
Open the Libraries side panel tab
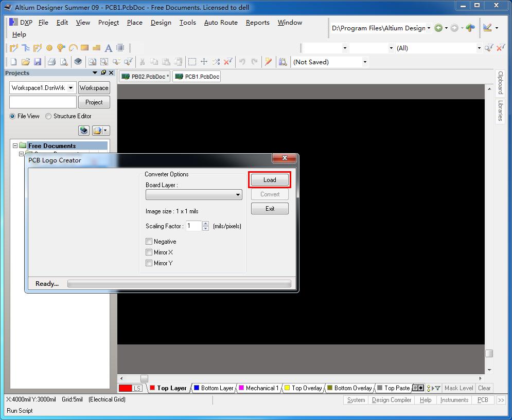[500, 111]
